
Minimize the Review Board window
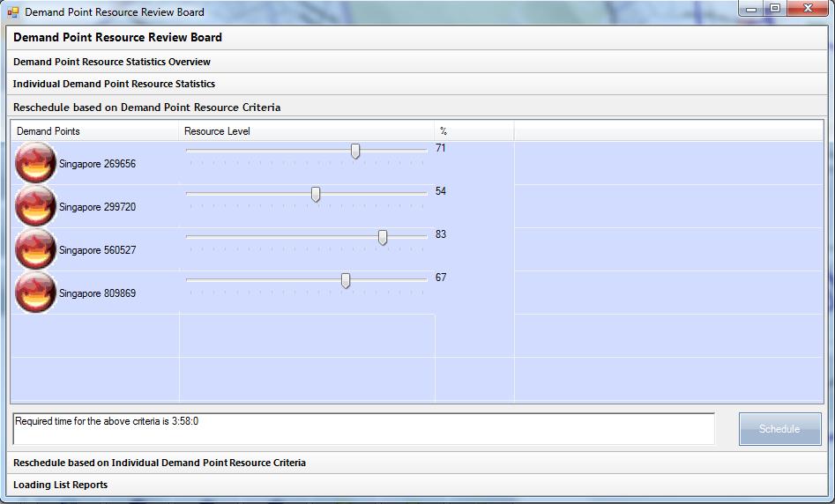[751, 9]
